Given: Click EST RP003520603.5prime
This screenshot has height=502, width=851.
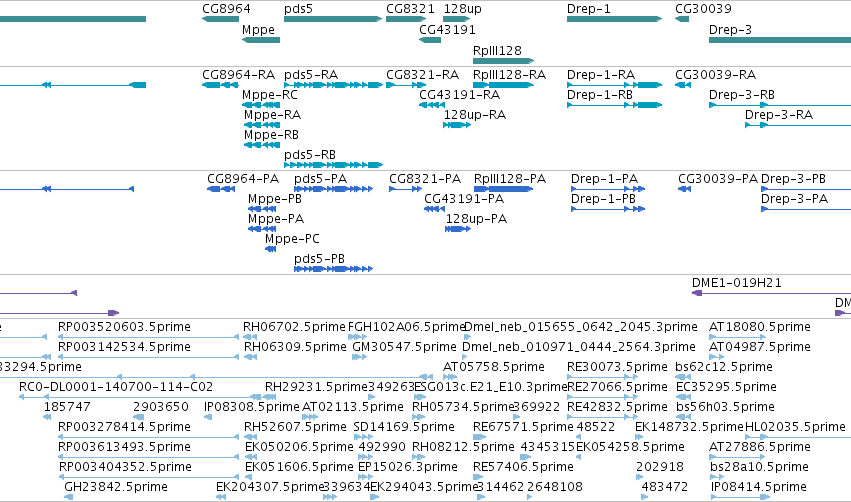Looking at the screenshot, I should [124, 327].
